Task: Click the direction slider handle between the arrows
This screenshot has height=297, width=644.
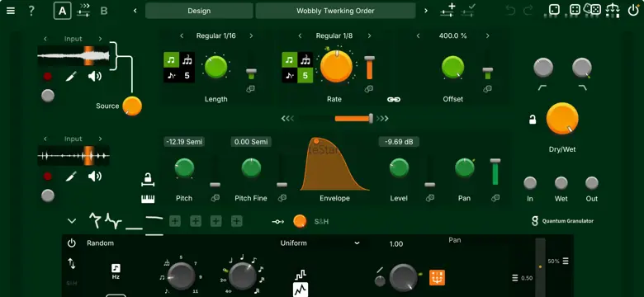Action: pyautogui.click(x=371, y=119)
